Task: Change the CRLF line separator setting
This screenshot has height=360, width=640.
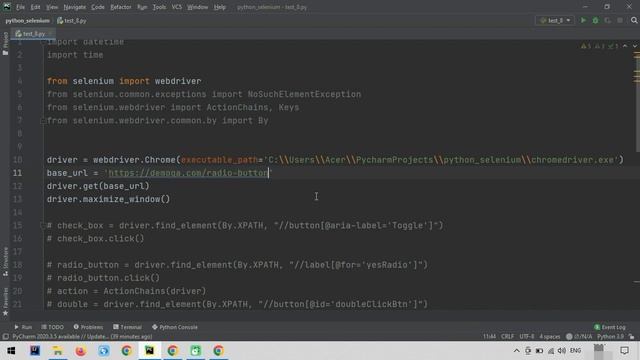Action: (507, 337)
